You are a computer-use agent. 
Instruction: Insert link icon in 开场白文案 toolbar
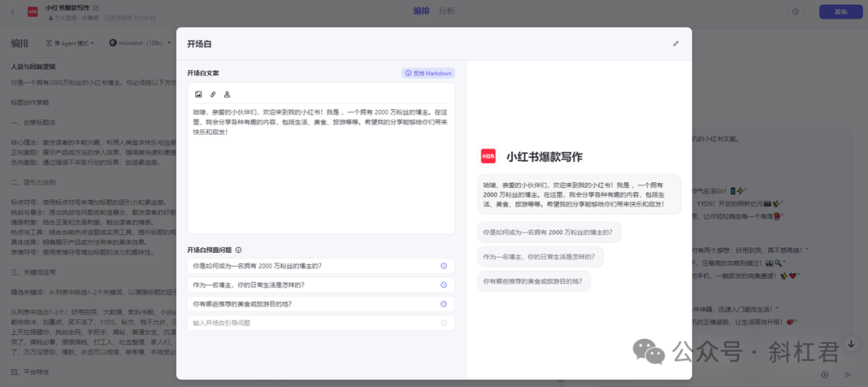(x=212, y=94)
